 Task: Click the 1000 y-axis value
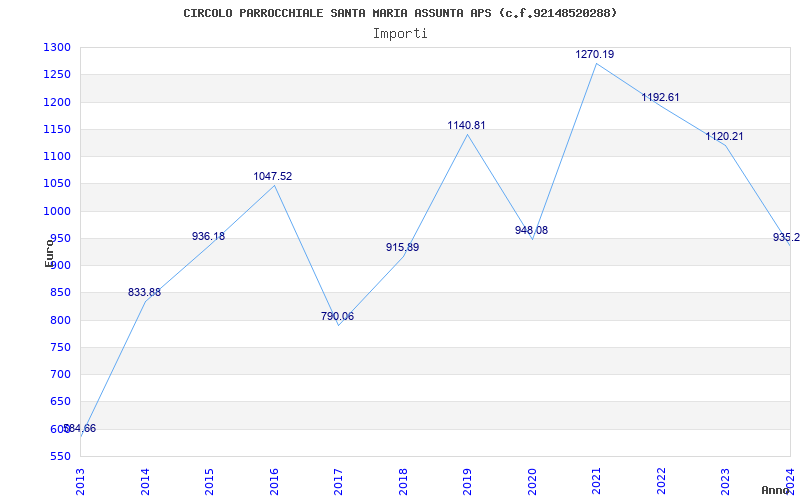(x=57, y=211)
